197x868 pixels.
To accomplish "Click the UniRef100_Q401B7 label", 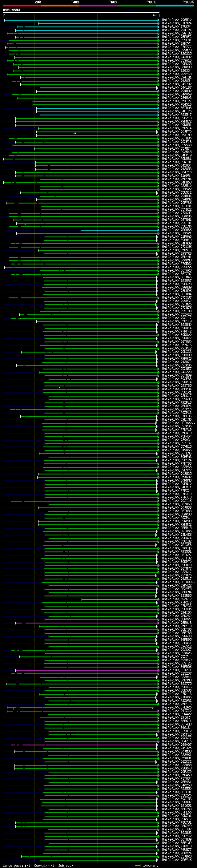I will 176,88.
